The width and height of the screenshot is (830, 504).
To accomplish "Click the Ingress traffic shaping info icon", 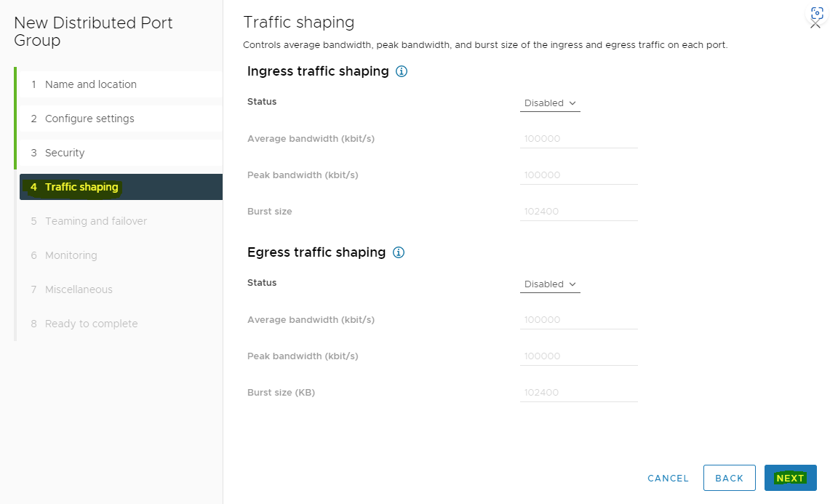I will click(402, 71).
